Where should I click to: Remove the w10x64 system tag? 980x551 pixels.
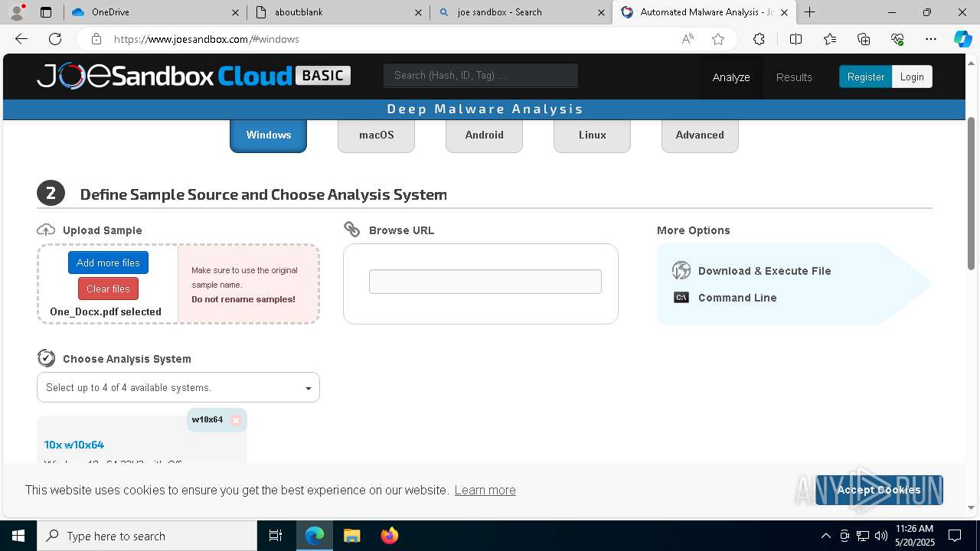(236, 420)
